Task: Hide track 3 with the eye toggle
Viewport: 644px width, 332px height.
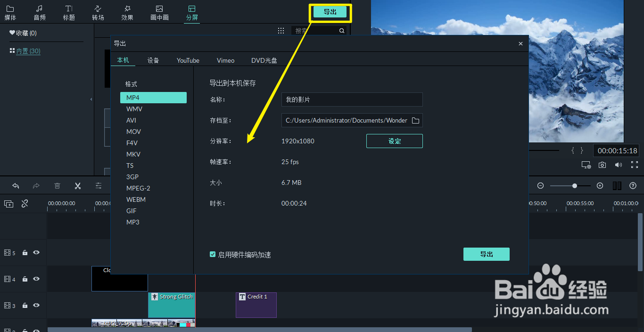Action: [x=36, y=305]
